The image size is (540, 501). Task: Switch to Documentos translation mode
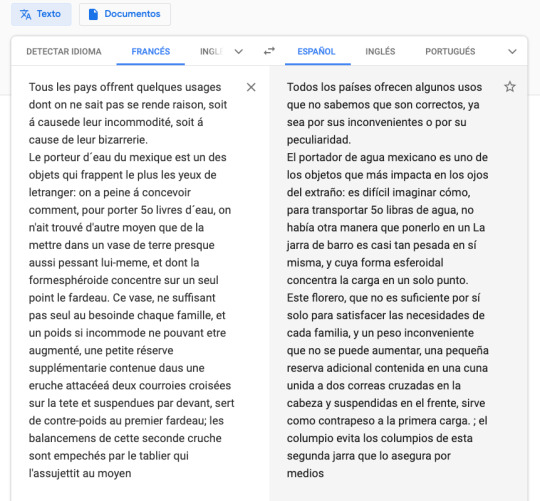(x=125, y=14)
